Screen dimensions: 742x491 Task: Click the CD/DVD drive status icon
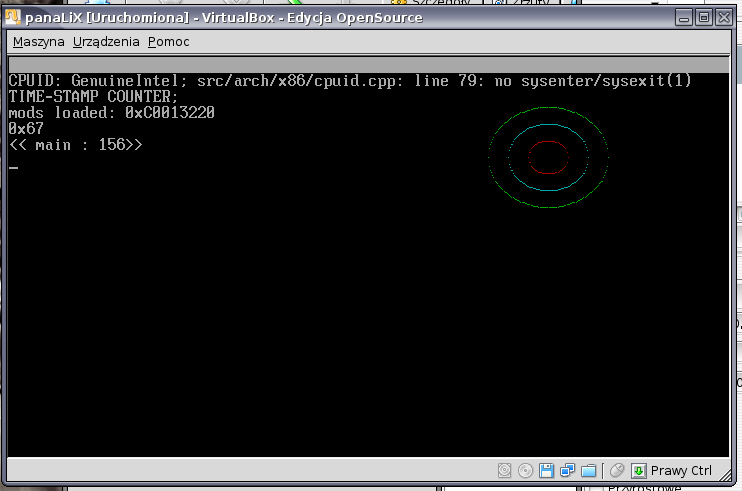coord(525,470)
